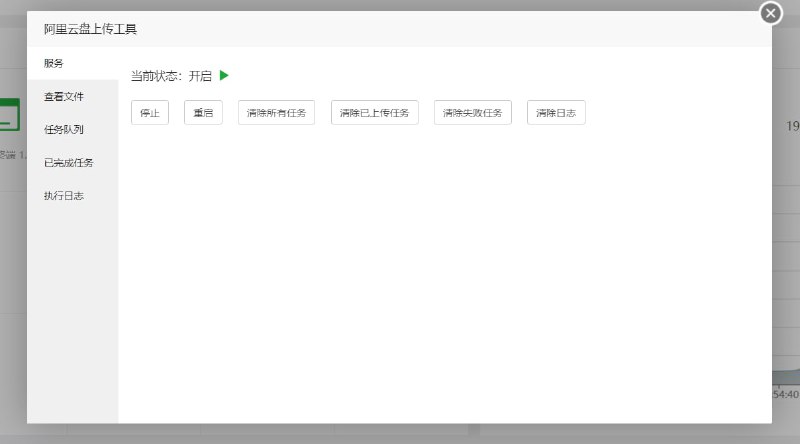This screenshot has width=800, height=444.
Task: Show the 已完成任务 tab
Action: 73,163
